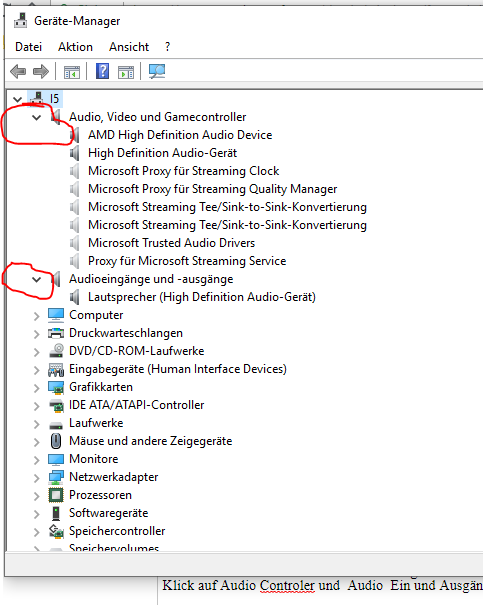Click the Eingabegeräte HID icon

point(56,369)
